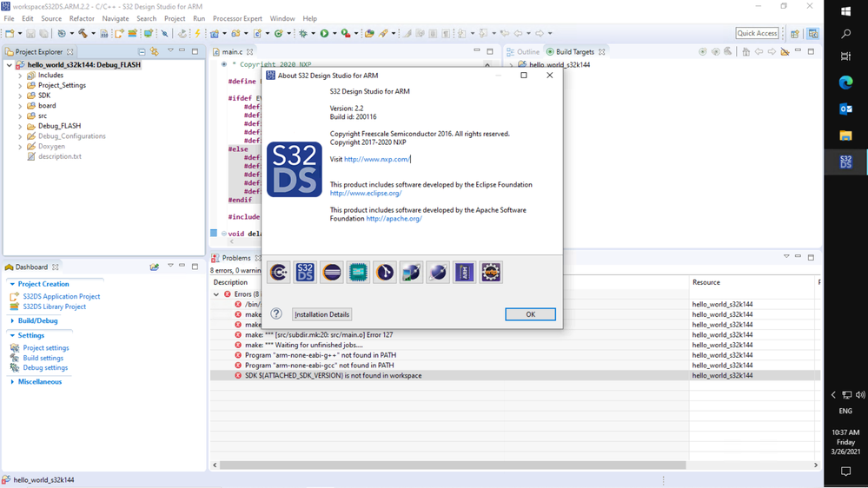Open the Refactor menu
Screen dimensions: 868x488
[x=82, y=18]
